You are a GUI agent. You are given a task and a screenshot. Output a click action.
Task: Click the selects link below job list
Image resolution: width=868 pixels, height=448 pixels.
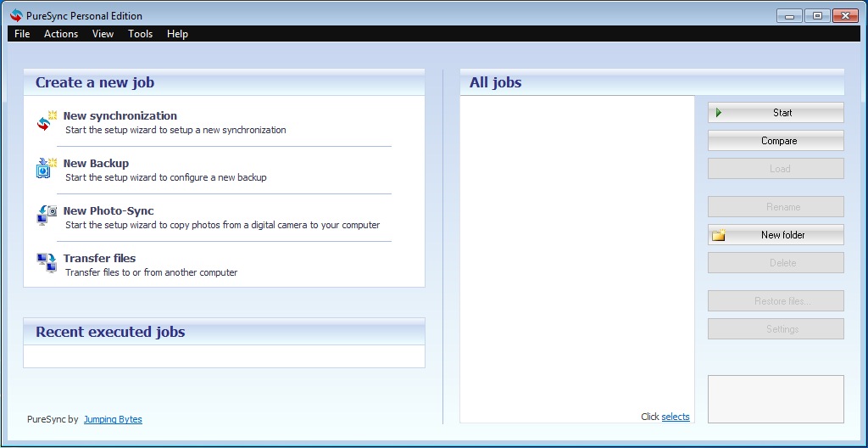(x=676, y=417)
